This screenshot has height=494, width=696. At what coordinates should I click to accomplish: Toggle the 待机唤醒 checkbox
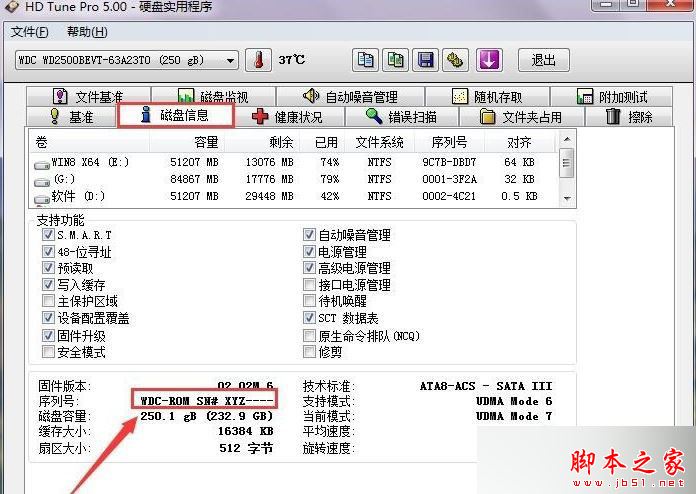(x=309, y=301)
